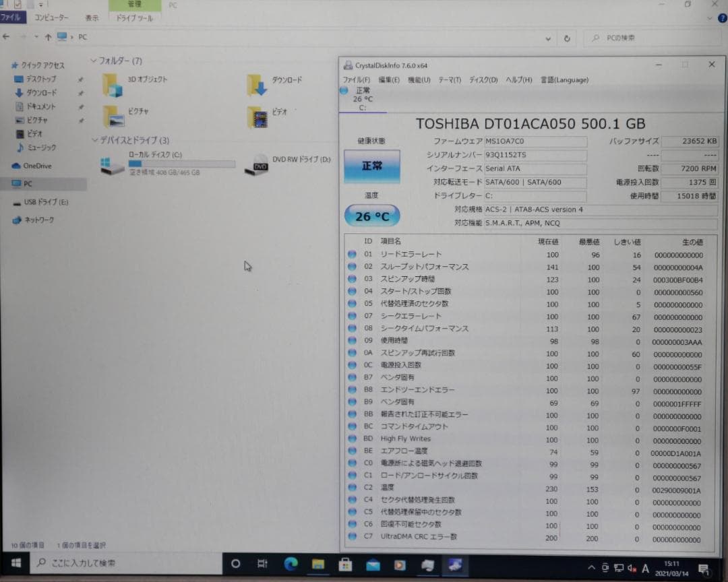Click the firmware field MS1OA7C0
The height and width of the screenshot is (582, 728).
535,141
